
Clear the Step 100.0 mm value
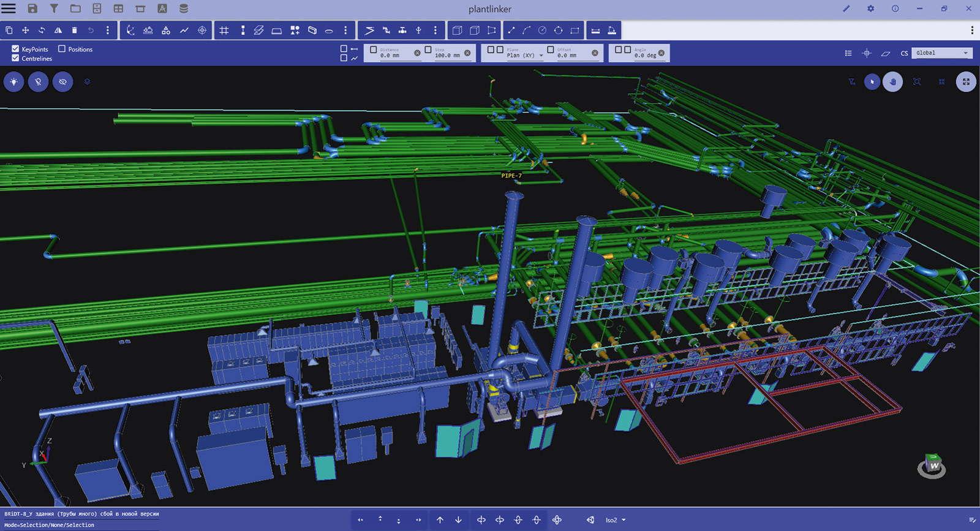click(467, 53)
